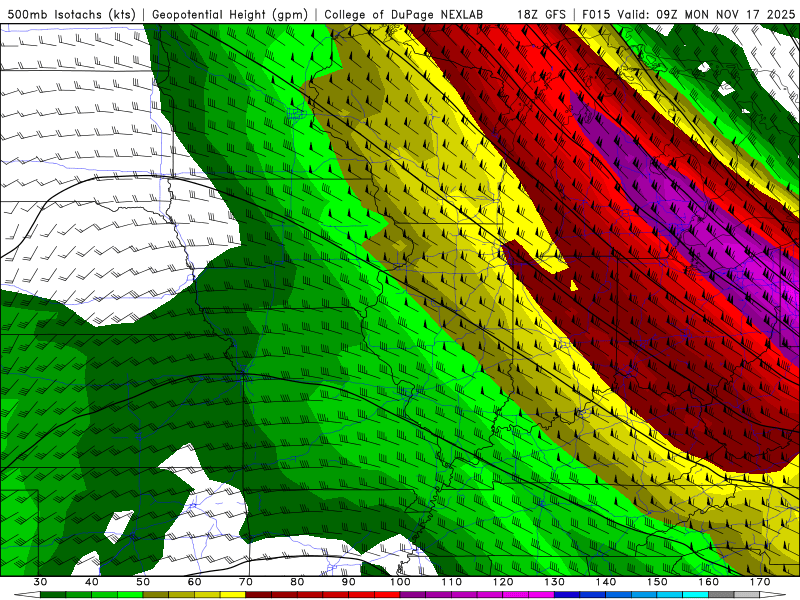Image resolution: width=800 pixels, height=600 pixels.
Task: Click the darkest green swatch below legend 30
Action: [x=53, y=595]
